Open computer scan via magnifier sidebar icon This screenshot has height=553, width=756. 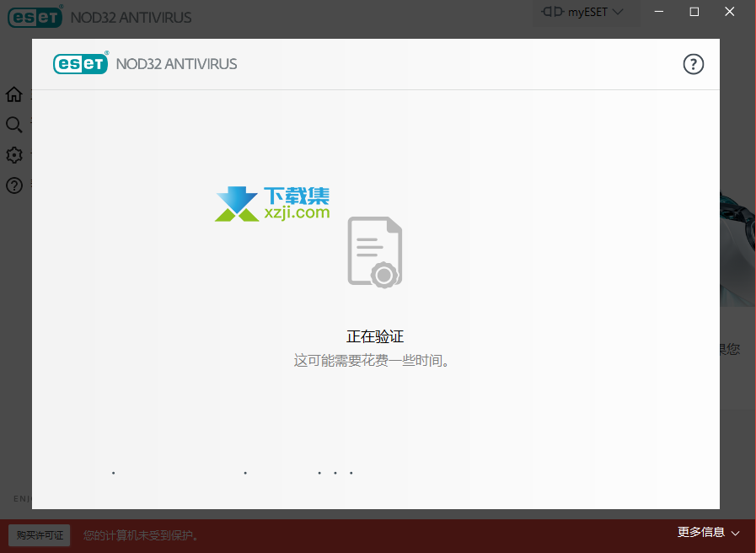click(14, 125)
